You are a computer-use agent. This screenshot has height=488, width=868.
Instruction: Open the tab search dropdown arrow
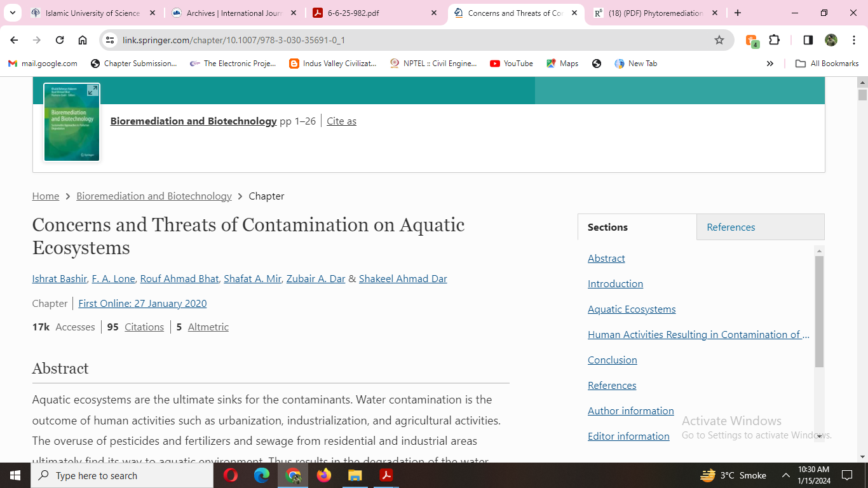12,13
